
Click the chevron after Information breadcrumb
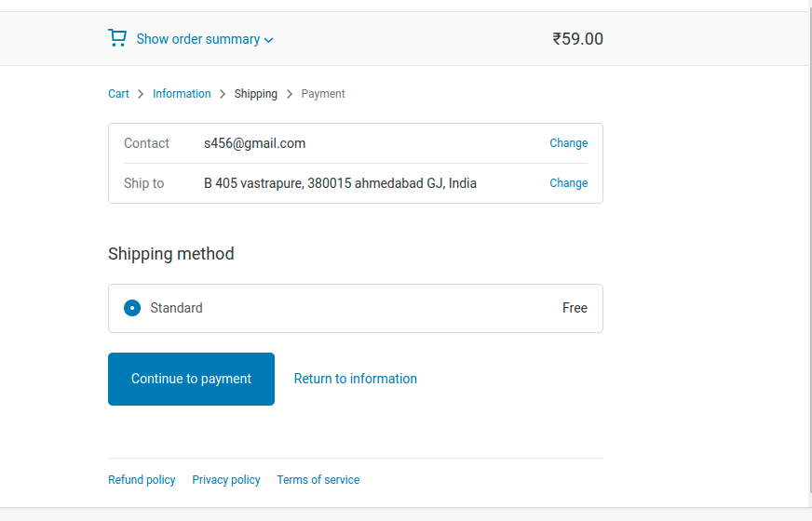pos(223,94)
